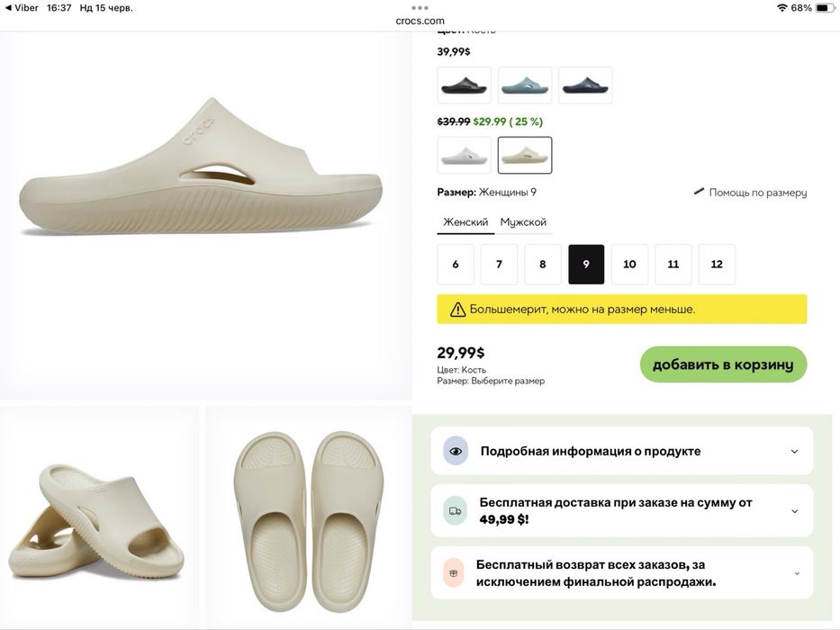This screenshot has width=840, height=630.
Task: Expand free shipping information
Action: [794, 511]
